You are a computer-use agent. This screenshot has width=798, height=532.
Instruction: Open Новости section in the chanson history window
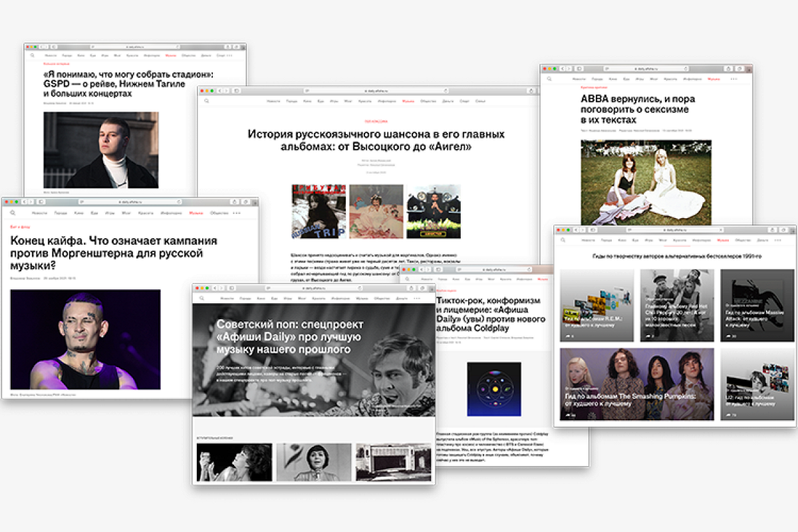coord(273,101)
